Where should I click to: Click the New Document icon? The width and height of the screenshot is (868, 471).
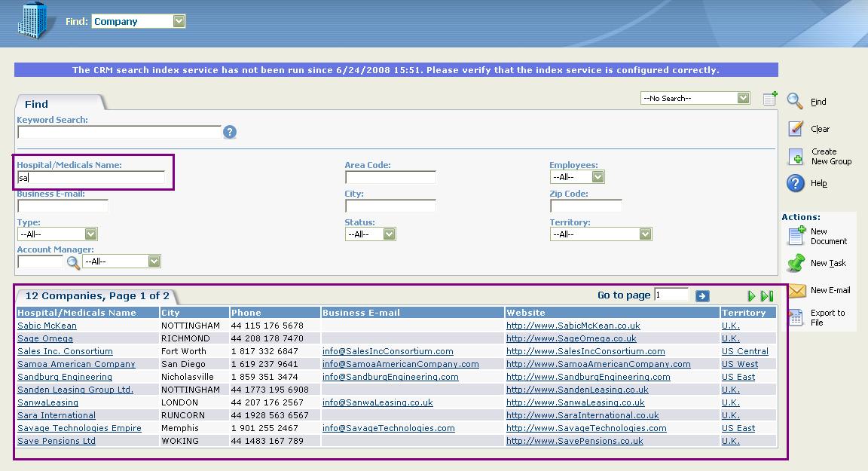point(796,236)
